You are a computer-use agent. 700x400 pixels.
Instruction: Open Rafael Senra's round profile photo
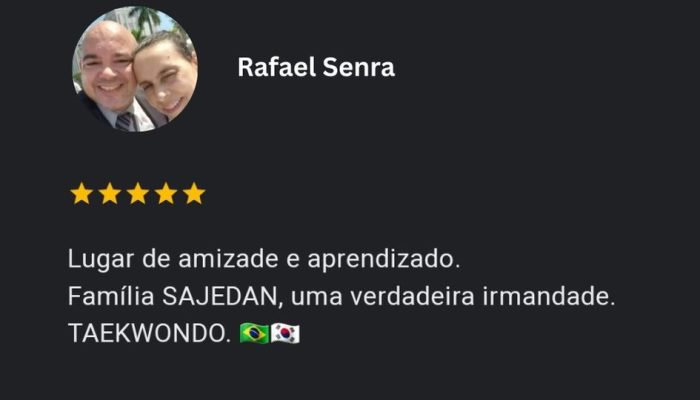[135, 69]
